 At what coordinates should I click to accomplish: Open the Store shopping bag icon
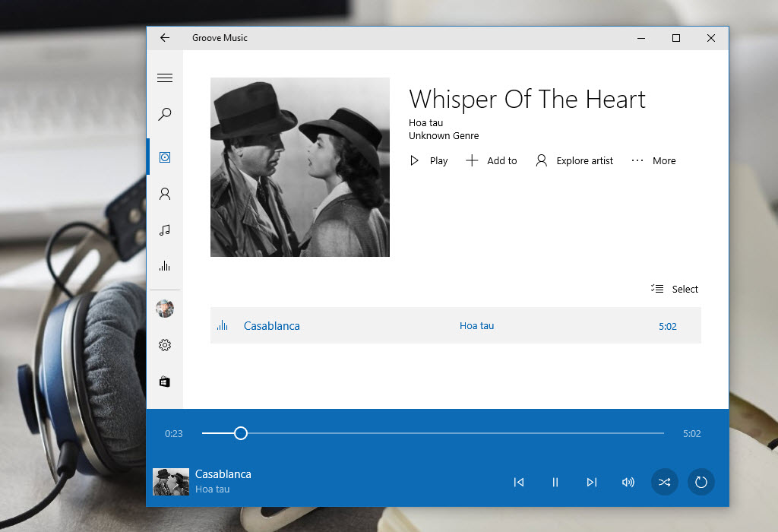pyautogui.click(x=165, y=382)
